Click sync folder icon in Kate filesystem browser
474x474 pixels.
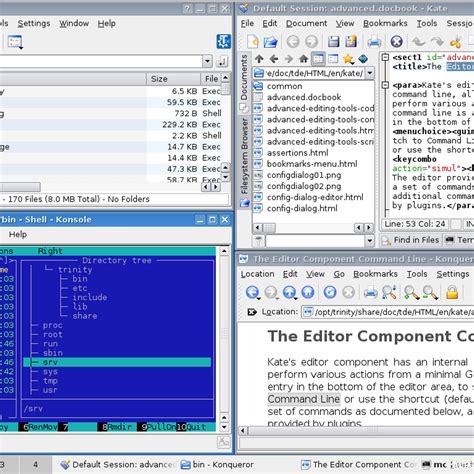(x=363, y=59)
